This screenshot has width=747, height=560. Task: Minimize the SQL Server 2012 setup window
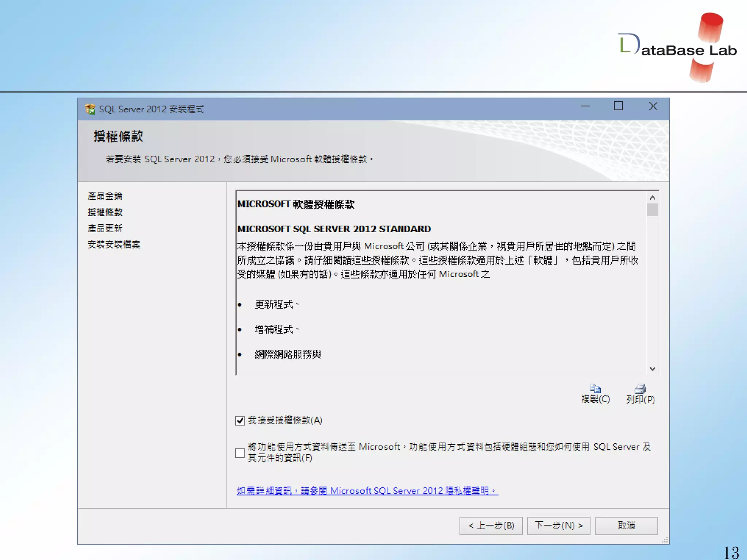tap(585, 106)
